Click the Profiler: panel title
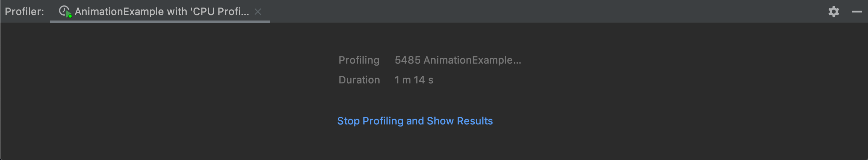The height and width of the screenshot is (160, 868). pyautogui.click(x=24, y=12)
